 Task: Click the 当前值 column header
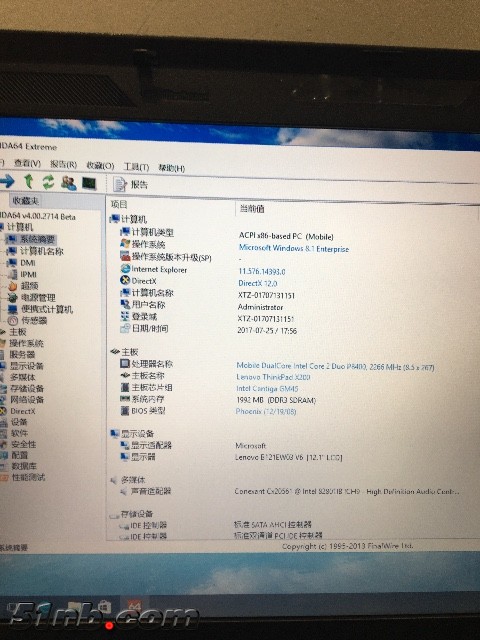[252, 209]
